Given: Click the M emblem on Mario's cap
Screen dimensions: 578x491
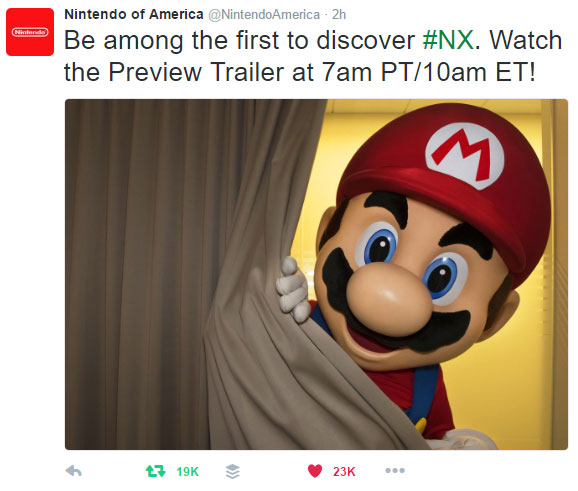Looking at the screenshot, I should [464, 156].
